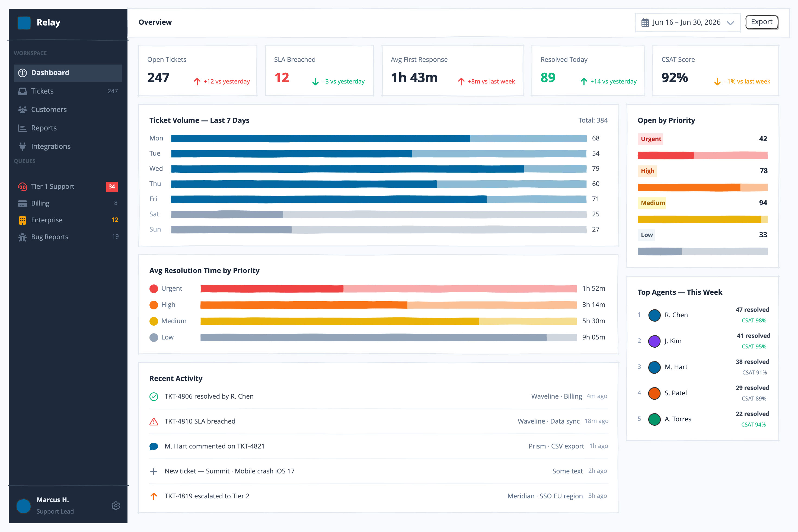The height and width of the screenshot is (532, 798).
Task: Click the plus icon for new Summit ticket
Action: [x=154, y=471]
